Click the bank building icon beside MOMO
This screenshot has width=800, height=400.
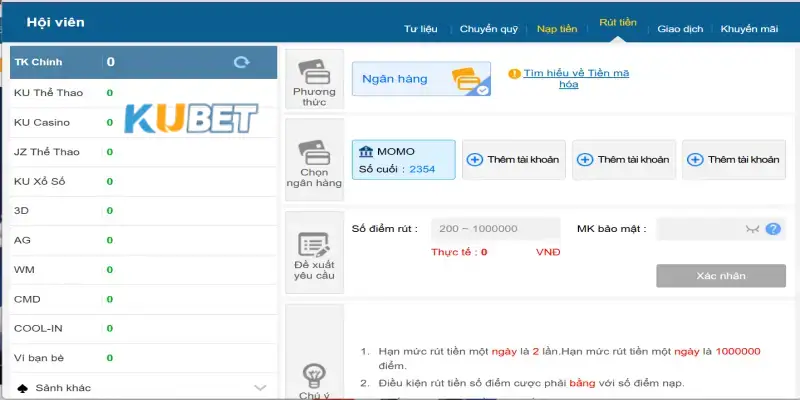pyautogui.click(x=366, y=151)
